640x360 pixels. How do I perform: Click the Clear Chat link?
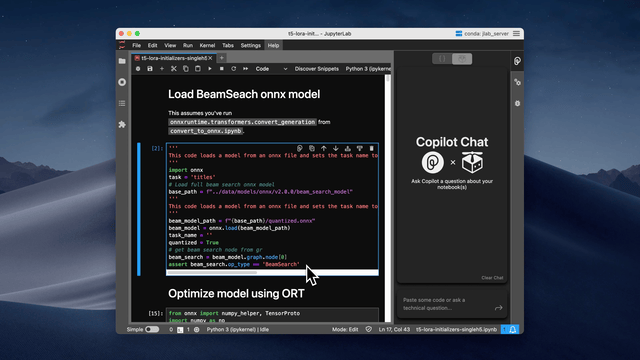pos(492,278)
